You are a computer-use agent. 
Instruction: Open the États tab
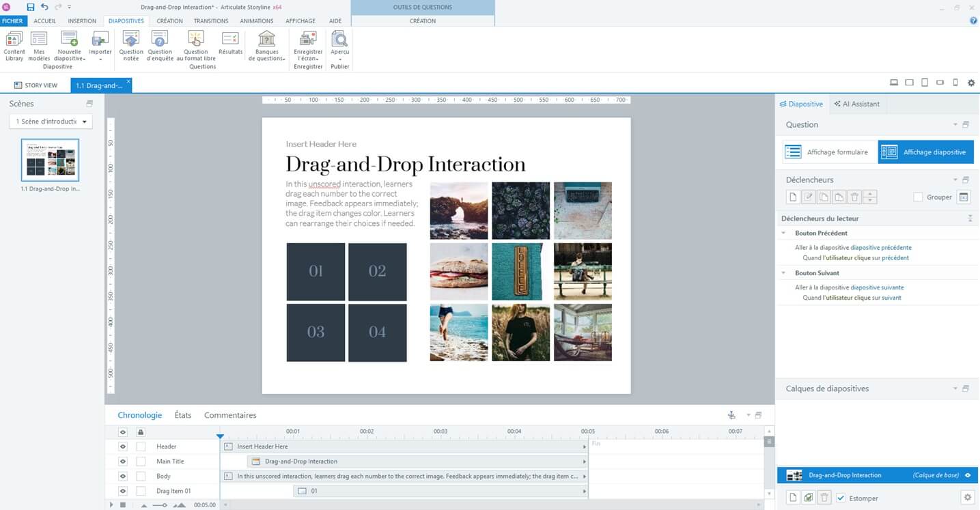coord(183,415)
